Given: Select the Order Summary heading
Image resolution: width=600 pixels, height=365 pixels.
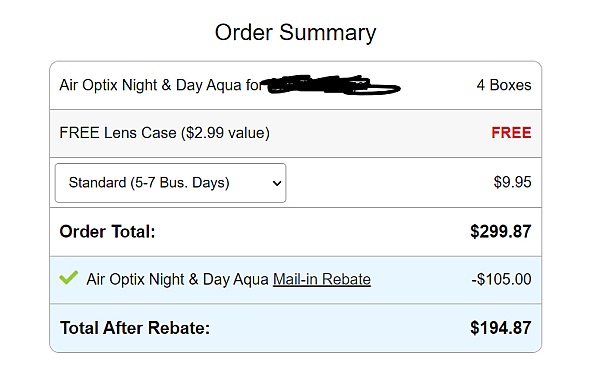Looking at the screenshot, I should click(295, 33).
